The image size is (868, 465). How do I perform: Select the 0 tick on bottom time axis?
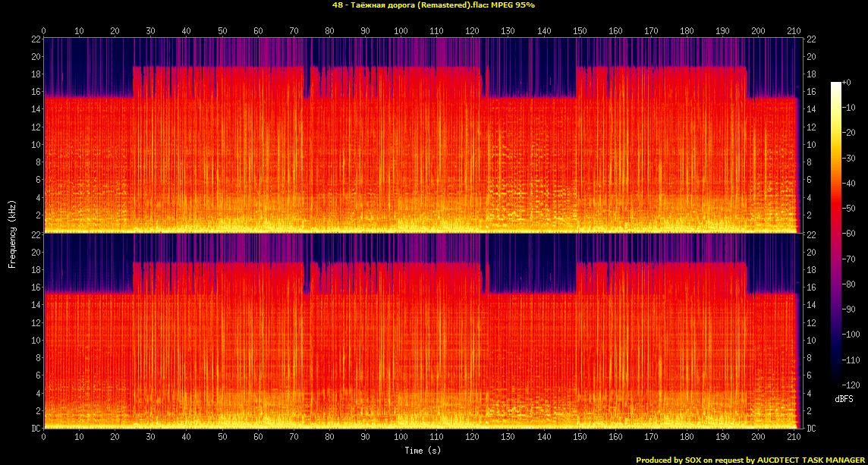click(44, 437)
